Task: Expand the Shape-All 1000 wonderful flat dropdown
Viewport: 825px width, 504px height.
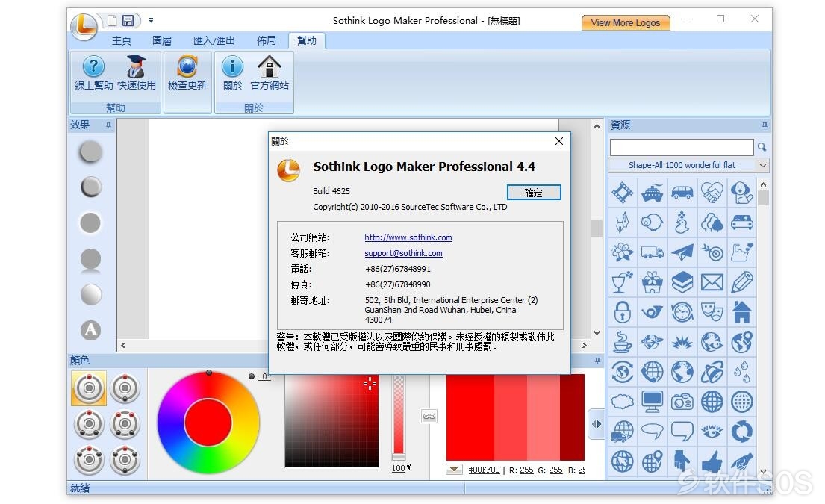Action: point(763,165)
